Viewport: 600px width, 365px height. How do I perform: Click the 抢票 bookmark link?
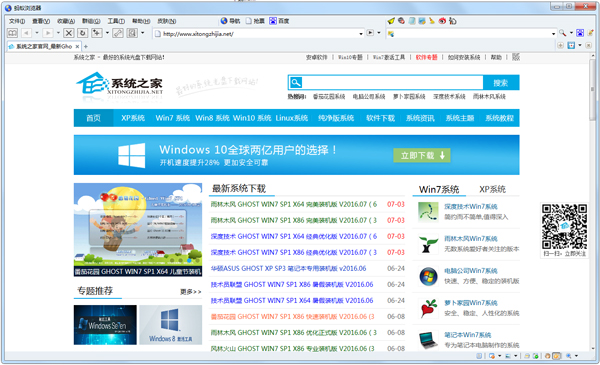point(255,21)
